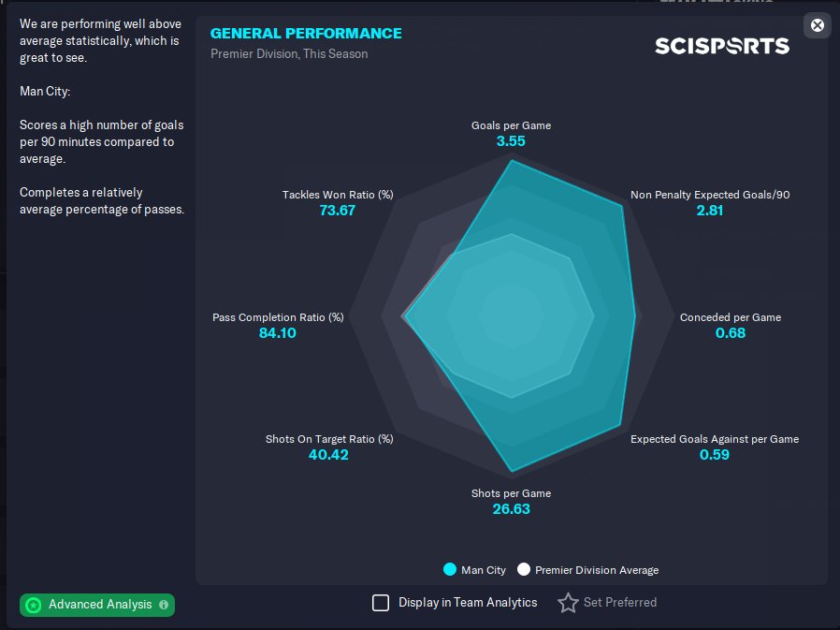The image size is (840, 630).
Task: Select Shots On Target Ratio (%) label
Action: coord(329,439)
